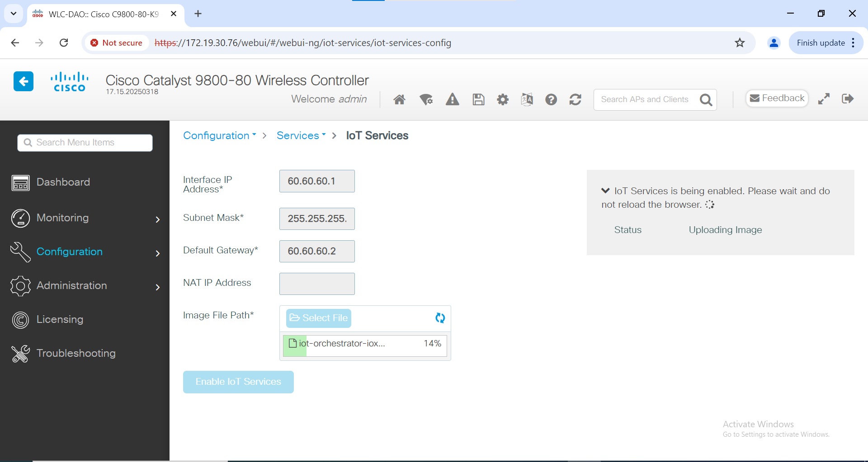The height and width of the screenshot is (462, 868).
Task: Click the page Refresh icon in header
Action: click(575, 99)
